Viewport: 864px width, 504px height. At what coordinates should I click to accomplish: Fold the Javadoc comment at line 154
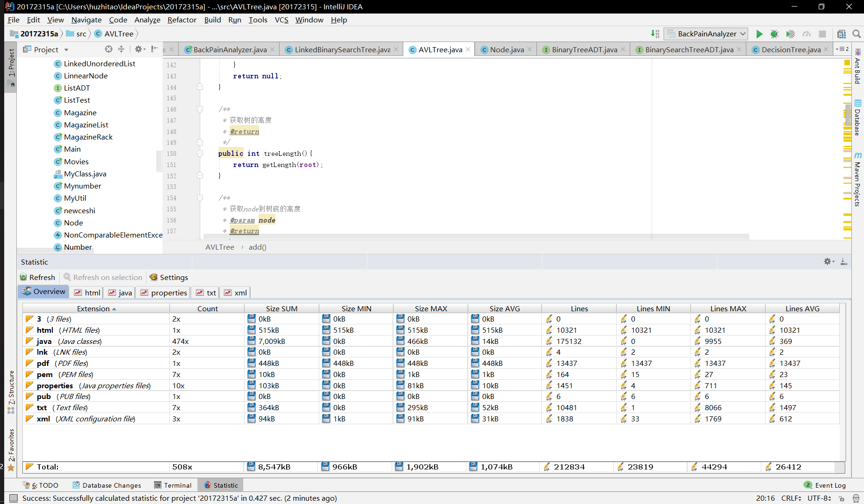(x=200, y=198)
